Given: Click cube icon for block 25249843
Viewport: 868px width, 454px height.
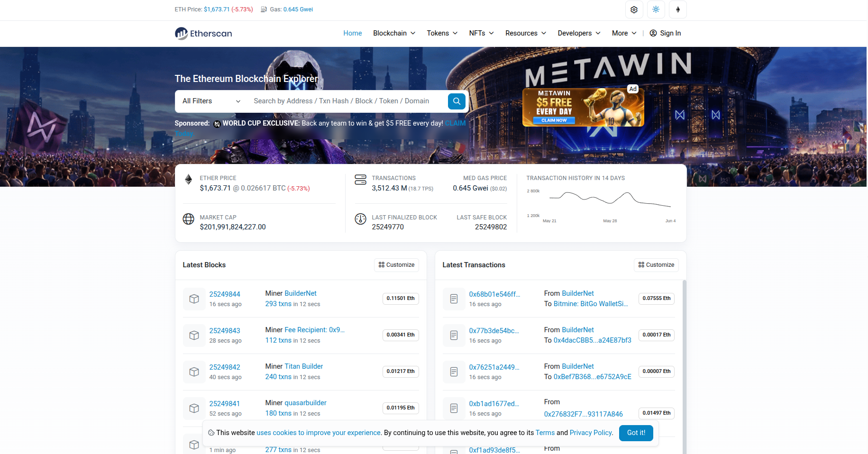Looking at the screenshot, I should [194, 335].
